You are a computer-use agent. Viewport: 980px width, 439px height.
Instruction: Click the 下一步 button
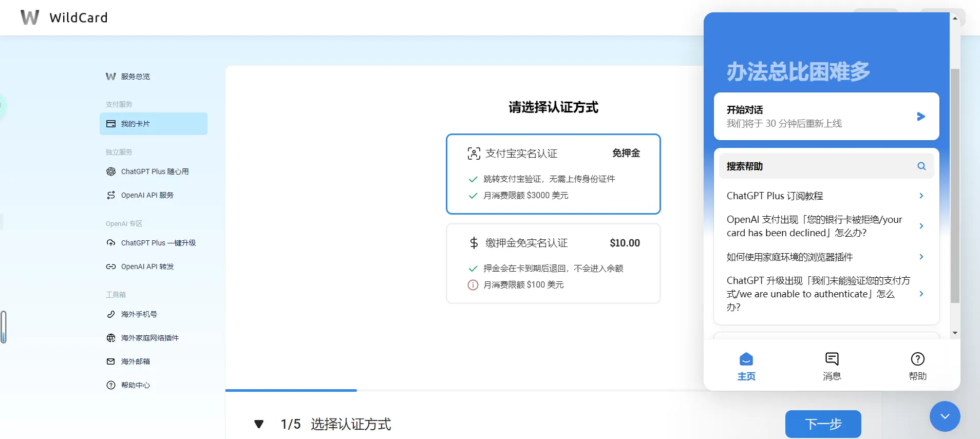coord(823,424)
